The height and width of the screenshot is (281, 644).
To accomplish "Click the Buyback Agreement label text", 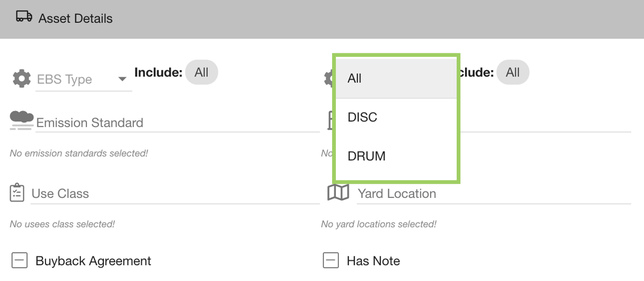I will (93, 261).
